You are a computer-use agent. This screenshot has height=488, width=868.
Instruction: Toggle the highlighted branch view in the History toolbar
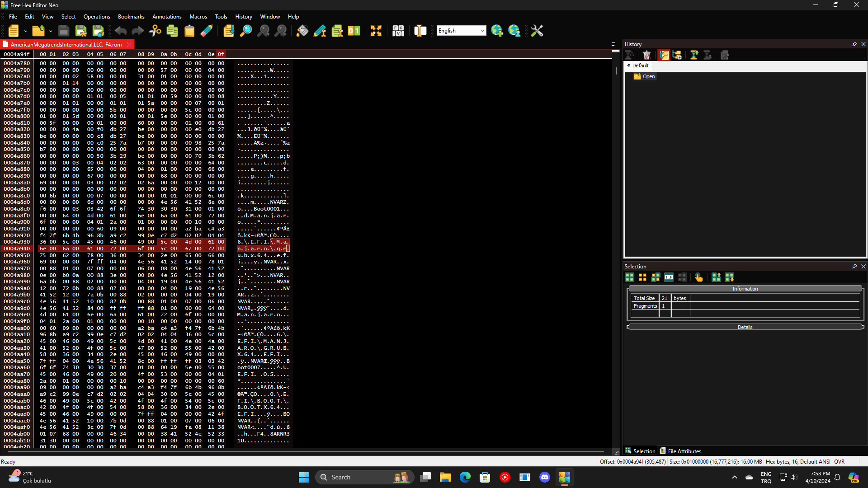coord(664,55)
